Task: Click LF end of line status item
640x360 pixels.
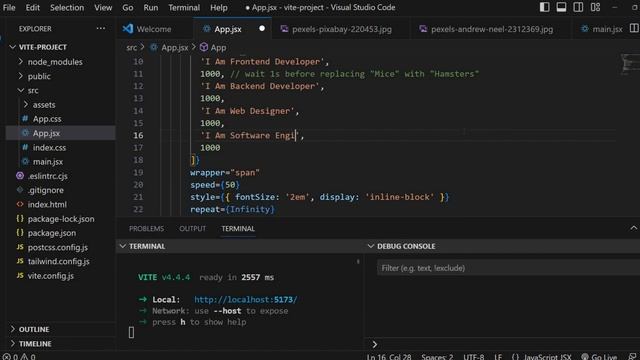Action: [x=498, y=357]
